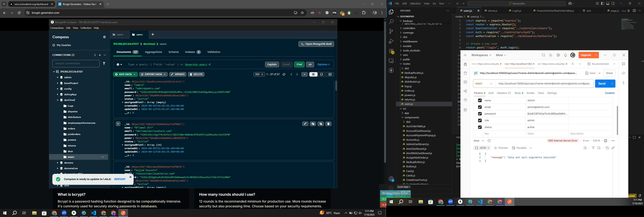The image size is (644, 217).
Task: Click Postman Send button
Action: point(602,84)
